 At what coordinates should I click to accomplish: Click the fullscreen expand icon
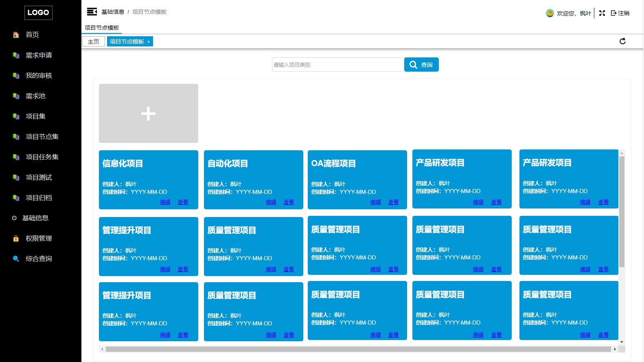point(602,13)
